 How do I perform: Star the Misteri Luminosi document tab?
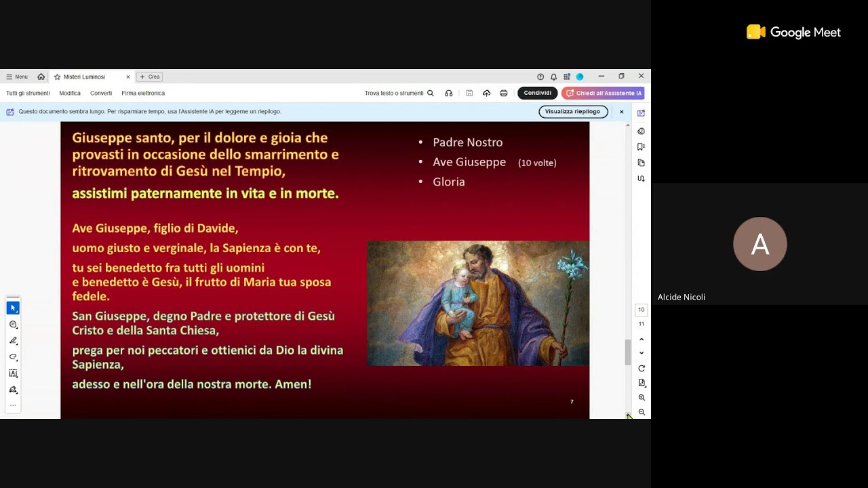pos(58,77)
